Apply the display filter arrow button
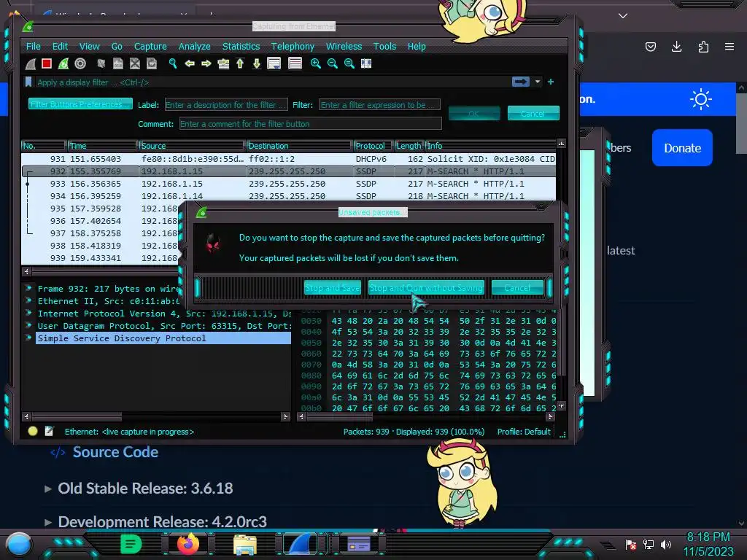Viewport: 747px width, 560px height. (521, 82)
